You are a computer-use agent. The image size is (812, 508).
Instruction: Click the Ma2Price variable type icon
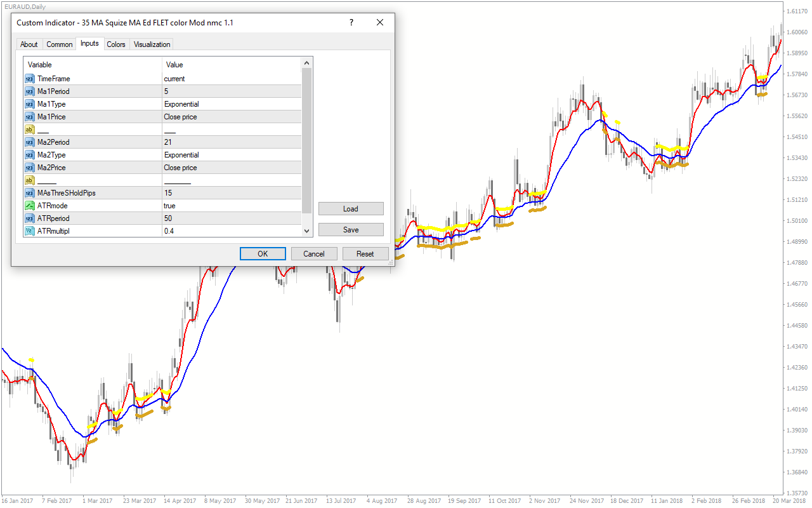30,168
